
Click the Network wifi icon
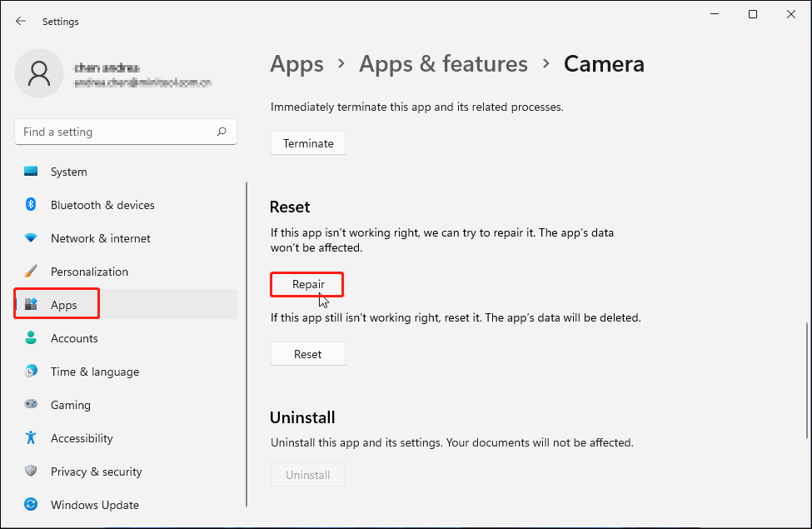(x=31, y=238)
